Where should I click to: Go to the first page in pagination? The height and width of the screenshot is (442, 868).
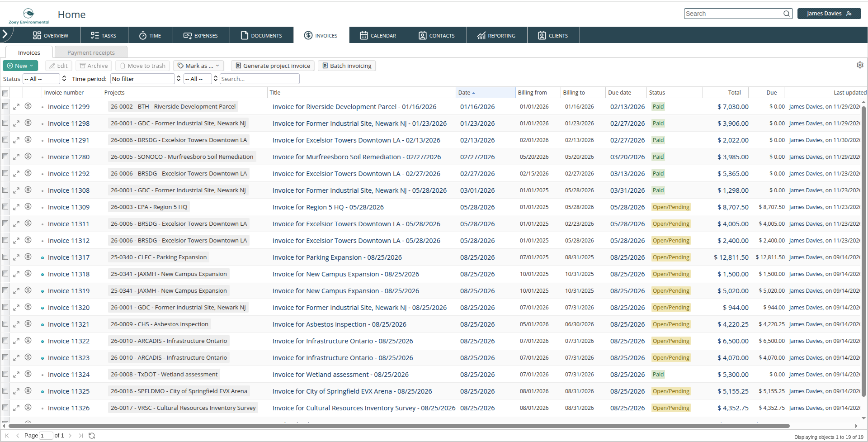(x=7, y=436)
